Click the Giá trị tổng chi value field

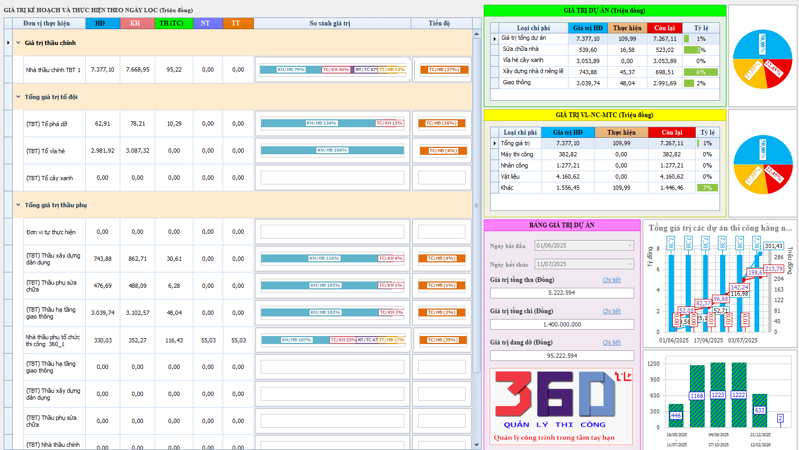tap(562, 324)
